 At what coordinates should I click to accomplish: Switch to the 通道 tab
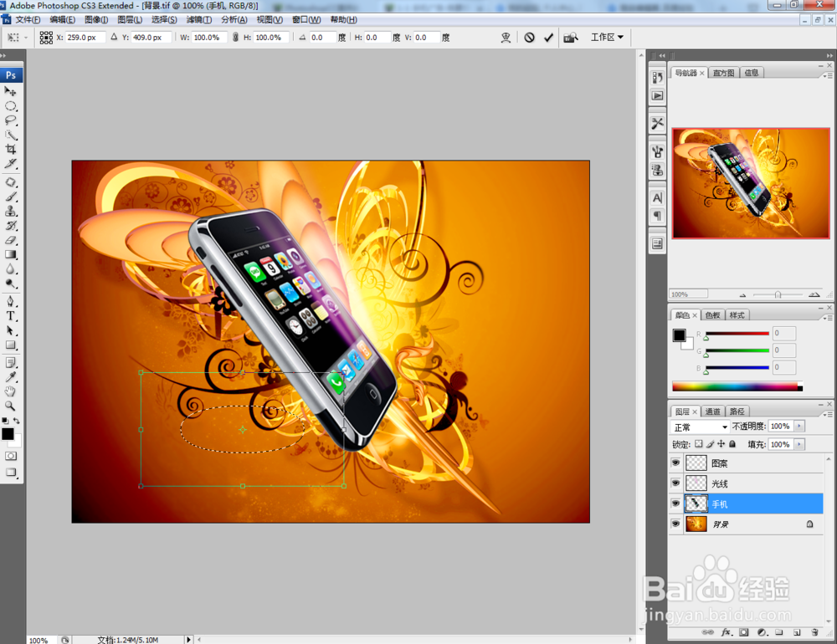click(x=712, y=411)
